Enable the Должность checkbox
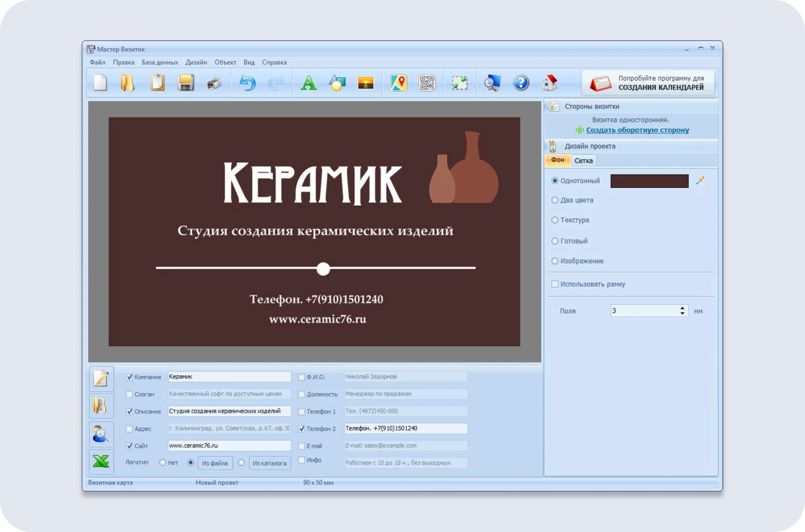This screenshot has width=805, height=532. 301,394
